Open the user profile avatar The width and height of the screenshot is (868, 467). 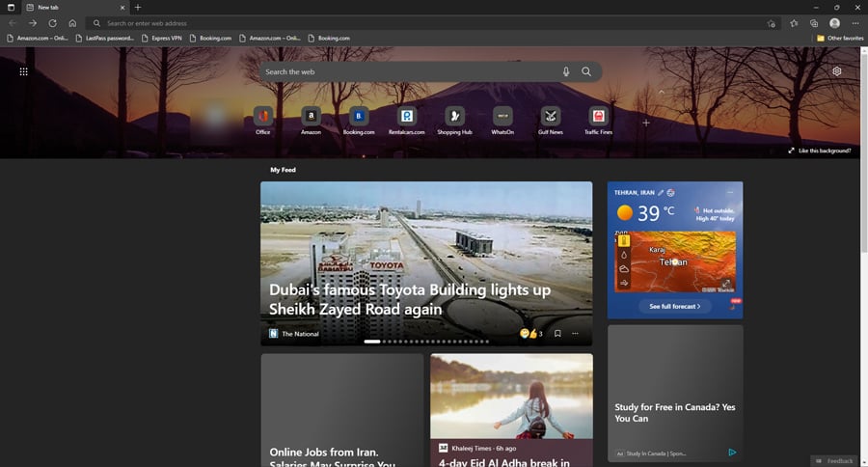coord(835,23)
